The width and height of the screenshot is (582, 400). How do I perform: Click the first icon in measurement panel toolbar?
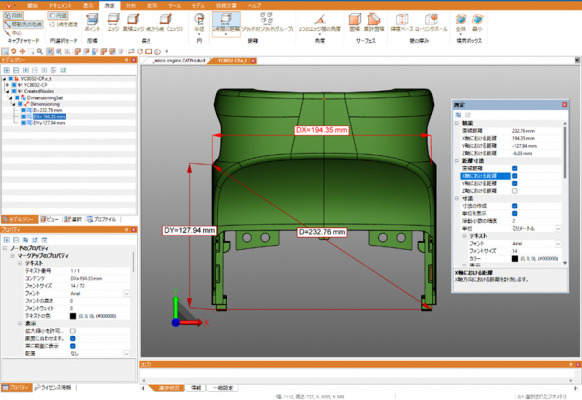[x=458, y=115]
